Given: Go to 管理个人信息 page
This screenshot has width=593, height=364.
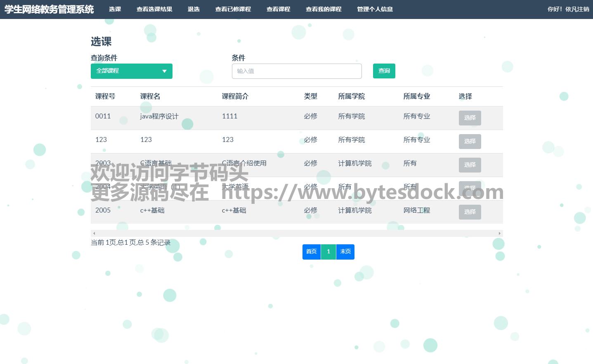Looking at the screenshot, I should [x=375, y=9].
